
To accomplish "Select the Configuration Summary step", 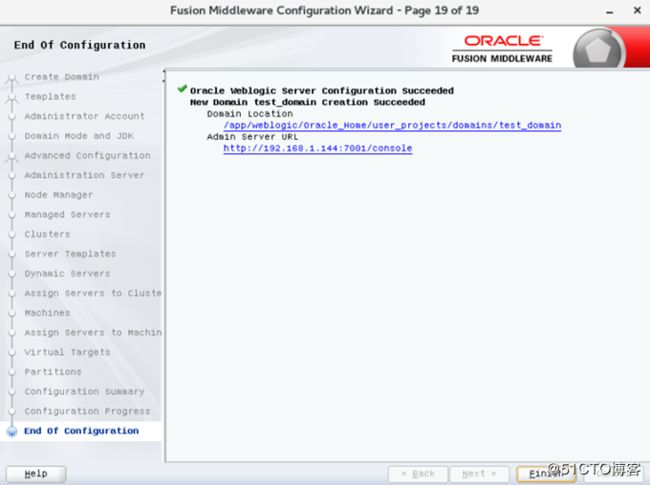I will click(85, 391).
